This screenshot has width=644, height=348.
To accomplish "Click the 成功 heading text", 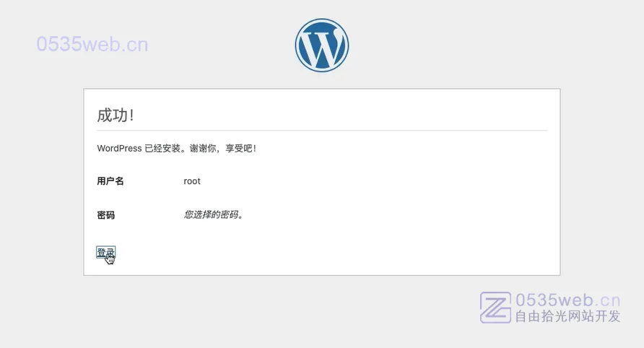I will pos(112,116).
